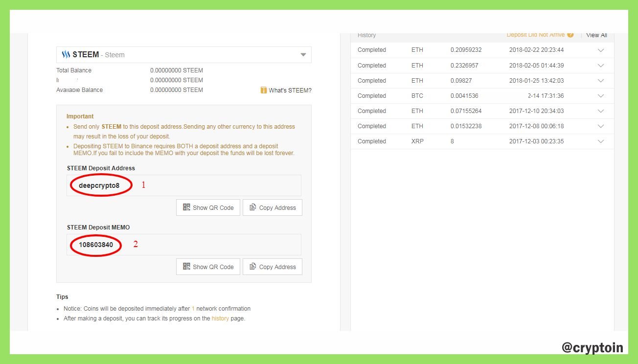
Task: Expand the 0.0041536 BTC deposit row
Action: tap(601, 96)
